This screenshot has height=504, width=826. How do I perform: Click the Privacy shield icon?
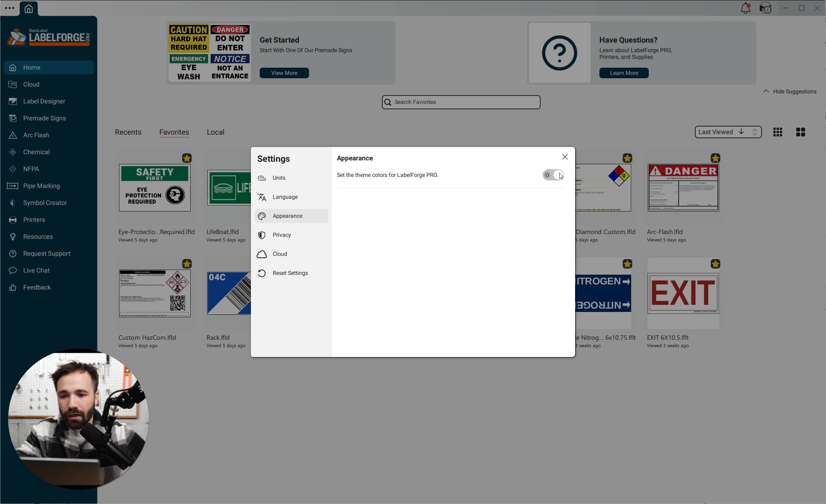click(x=262, y=235)
